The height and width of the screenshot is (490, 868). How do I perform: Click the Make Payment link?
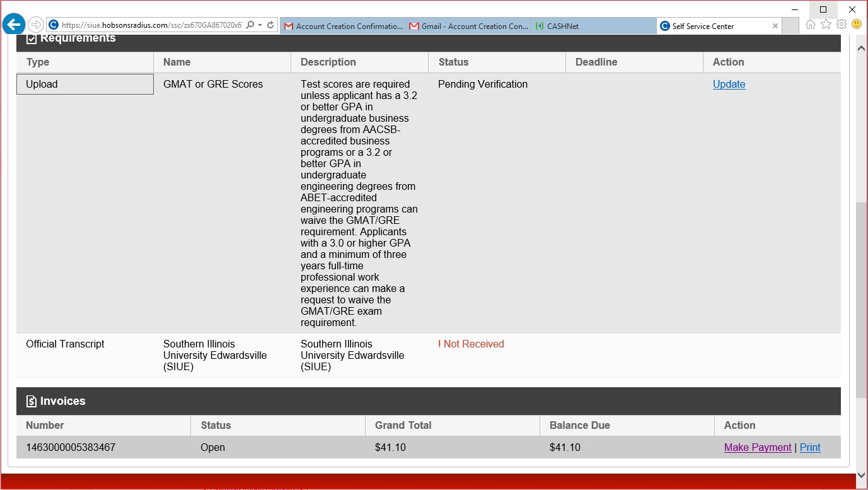pyautogui.click(x=757, y=448)
